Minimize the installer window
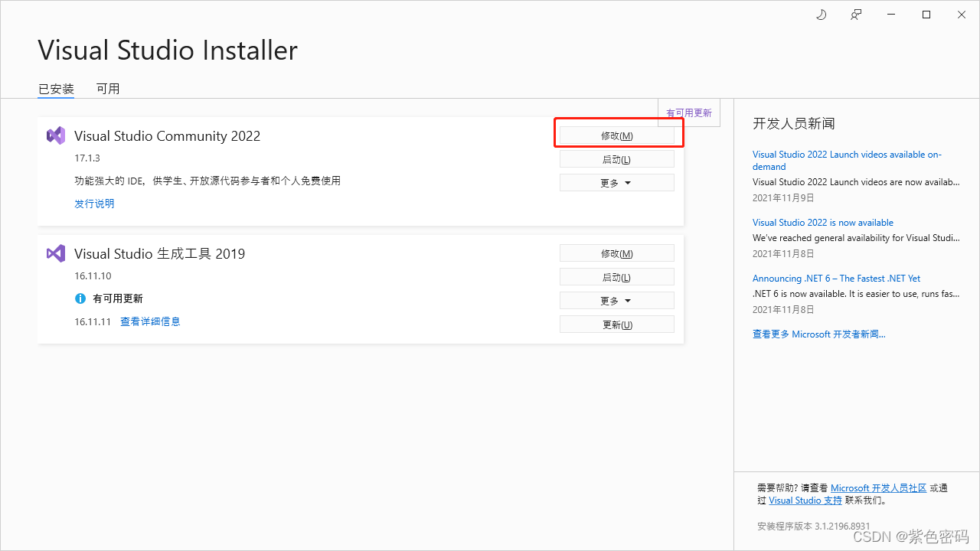The width and height of the screenshot is (980, 551). tap(891, 15)
